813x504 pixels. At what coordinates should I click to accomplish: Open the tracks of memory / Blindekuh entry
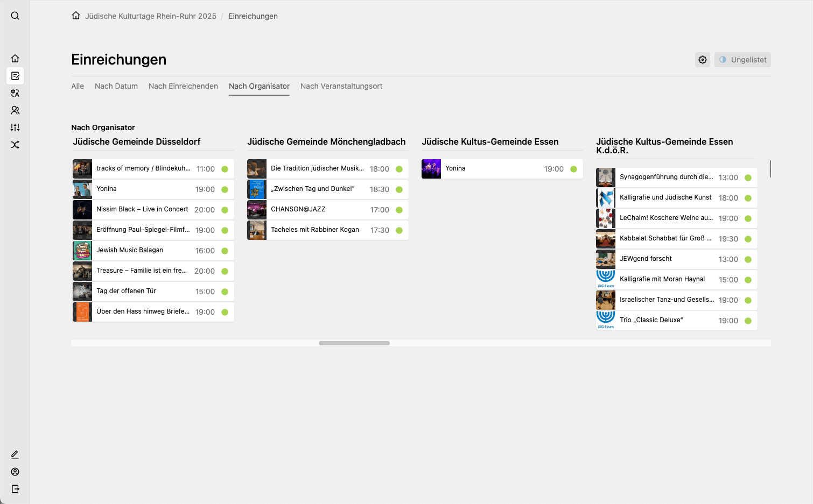coord(153,169)
